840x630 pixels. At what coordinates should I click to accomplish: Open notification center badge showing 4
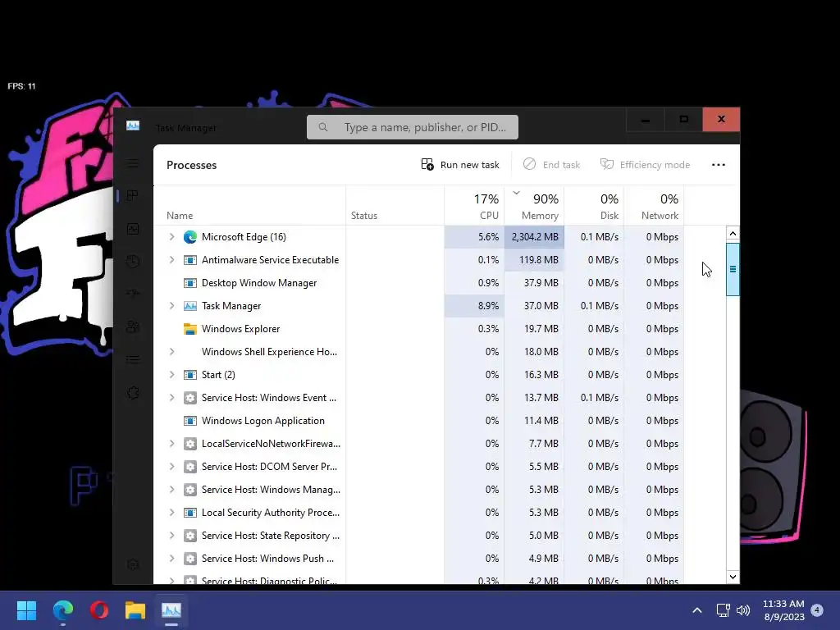[x=817, y=609]
